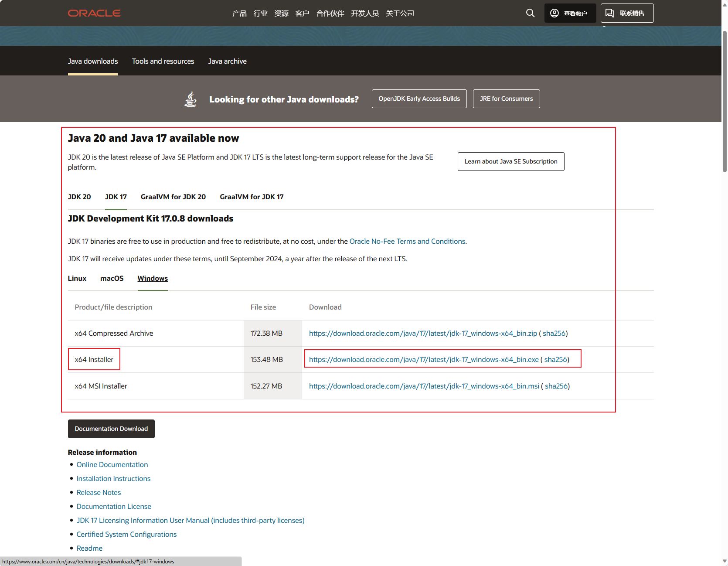Viewport: 728px width, 566px height.
Task: Click Learn about Java SE Subscription
Action: (510, 161)
